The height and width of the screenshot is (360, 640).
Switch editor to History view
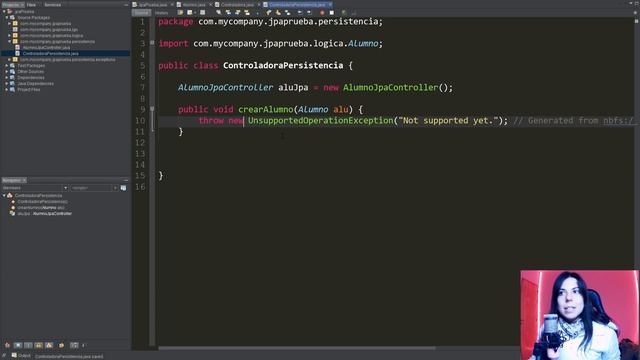click(162, 13)
